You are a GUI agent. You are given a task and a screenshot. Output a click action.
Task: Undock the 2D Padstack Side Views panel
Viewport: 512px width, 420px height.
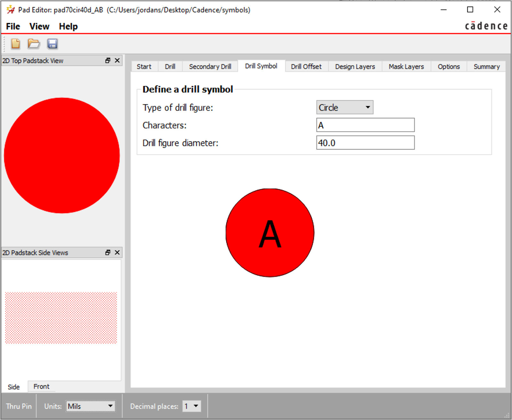coord(108,252)
